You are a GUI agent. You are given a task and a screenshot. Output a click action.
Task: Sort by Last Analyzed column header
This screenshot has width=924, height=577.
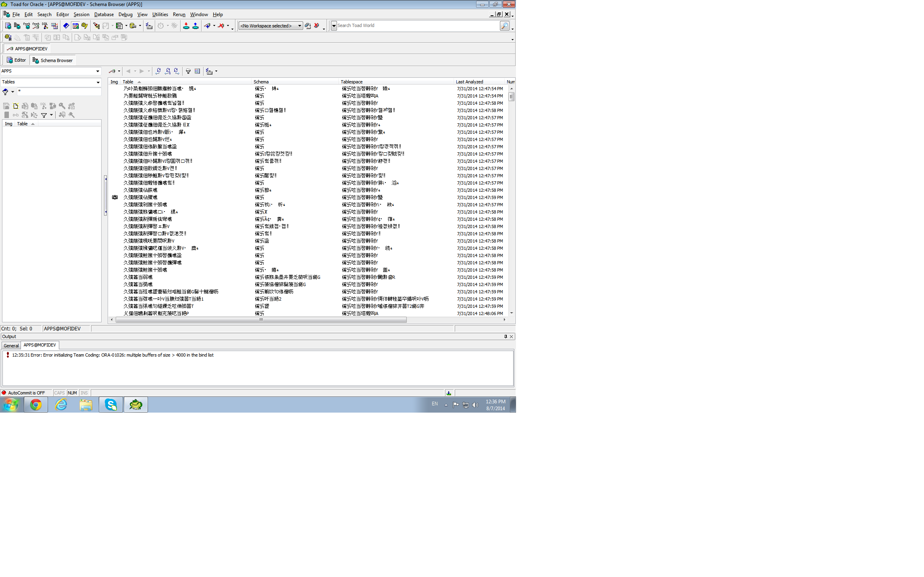pyautogui.click(x=469, y=82)
